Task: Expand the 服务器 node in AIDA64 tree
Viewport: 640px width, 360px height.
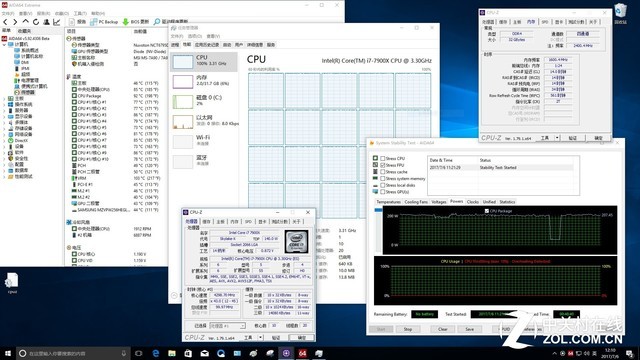Action: click(4, 110)
